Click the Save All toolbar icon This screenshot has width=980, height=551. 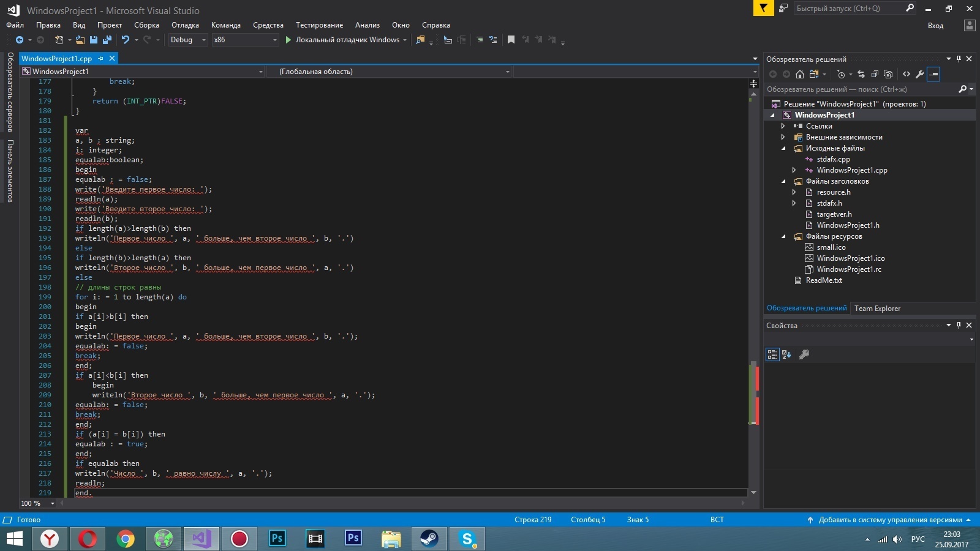tap(107, 40)
